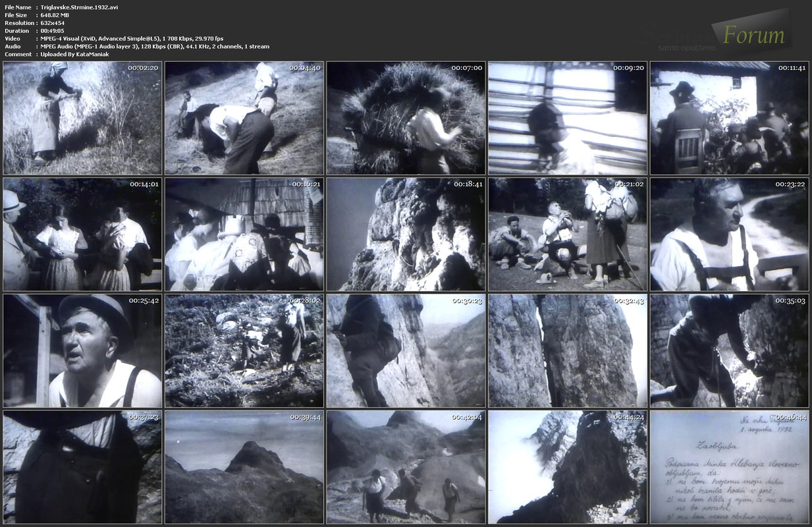Select the hikers thumbnail at 00:42:04
Viewport: 812px width, 527px height.
pos(406,468)
